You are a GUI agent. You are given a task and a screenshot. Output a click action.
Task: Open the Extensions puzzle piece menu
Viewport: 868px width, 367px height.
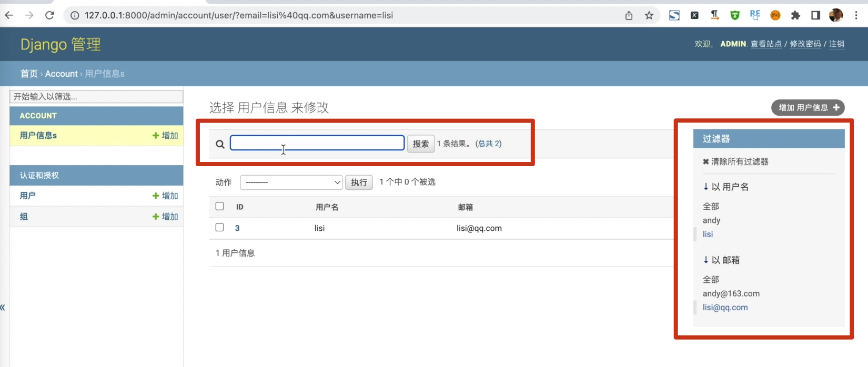795,15
